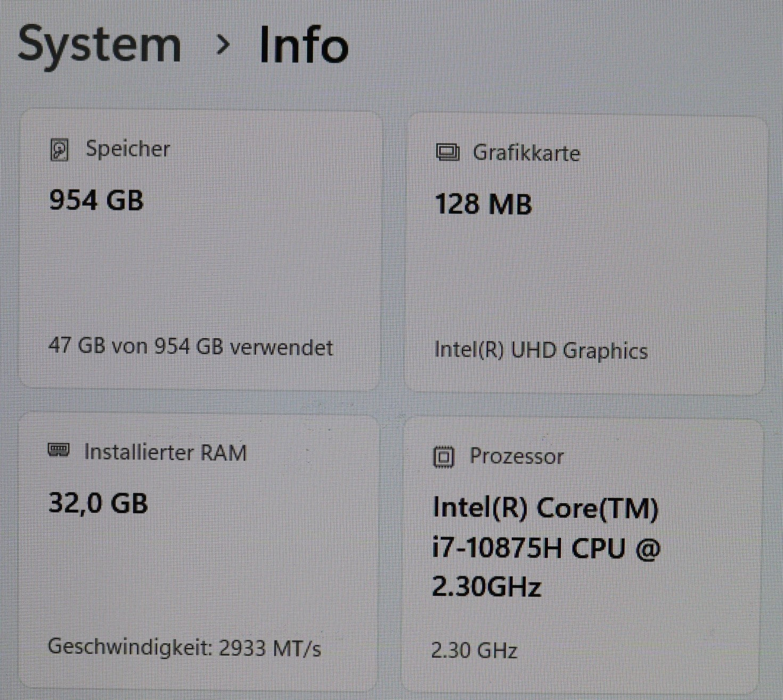Image resolution: width=783 pixels, height=700 pixels.
Task: Click the Geschwindigkeit 2933 MT/s text
Action: coord(184,648)
